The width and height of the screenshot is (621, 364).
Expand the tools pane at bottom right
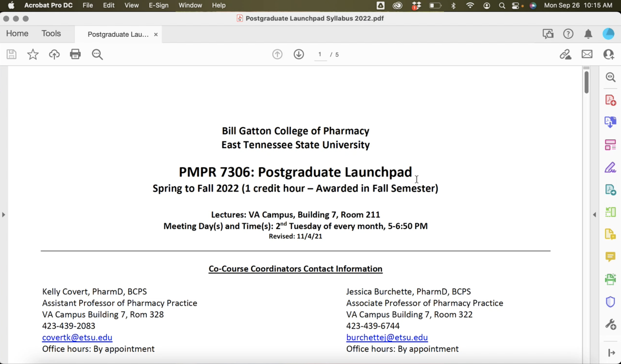[611, 353]
